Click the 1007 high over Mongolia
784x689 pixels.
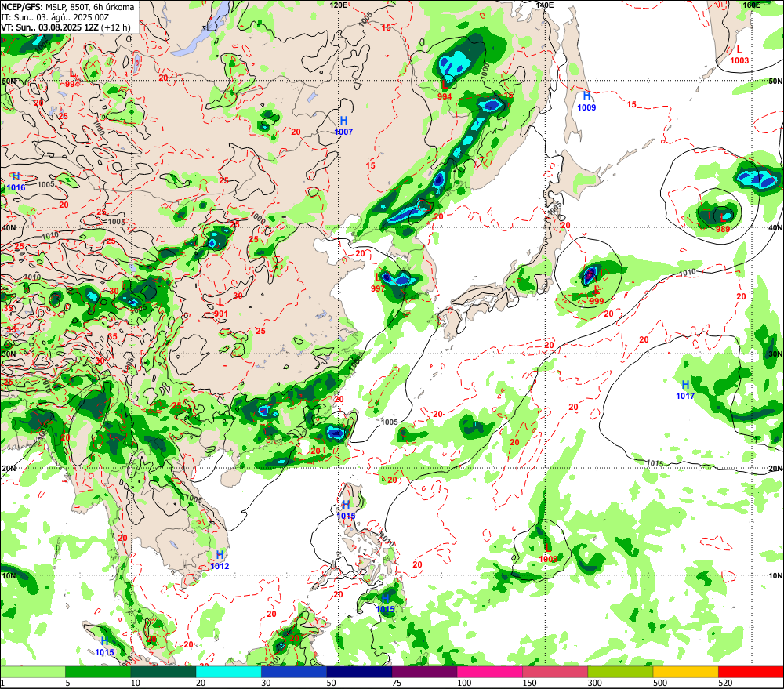(x=343, y=132)
